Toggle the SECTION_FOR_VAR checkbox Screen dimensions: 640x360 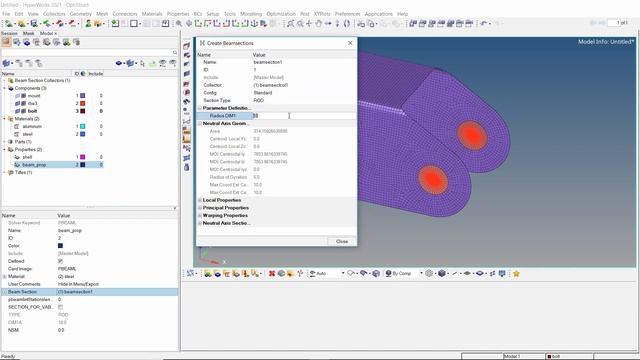click(60, 307)
